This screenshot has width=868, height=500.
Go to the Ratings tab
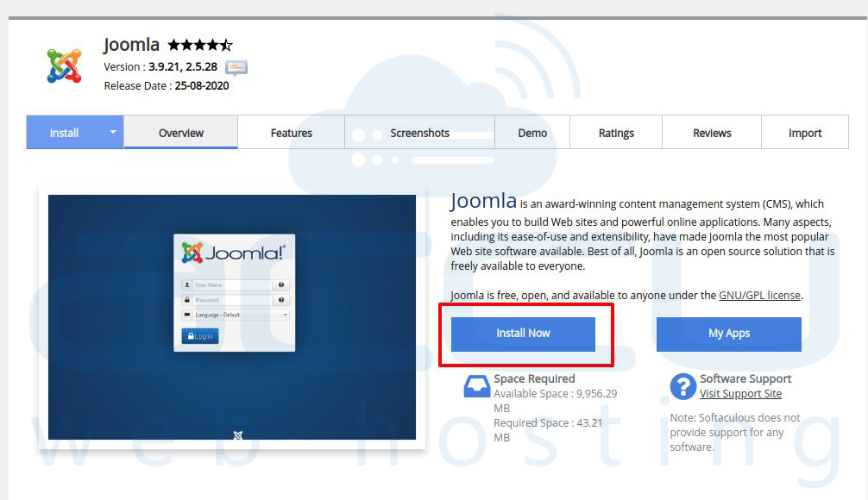(616, 133)
